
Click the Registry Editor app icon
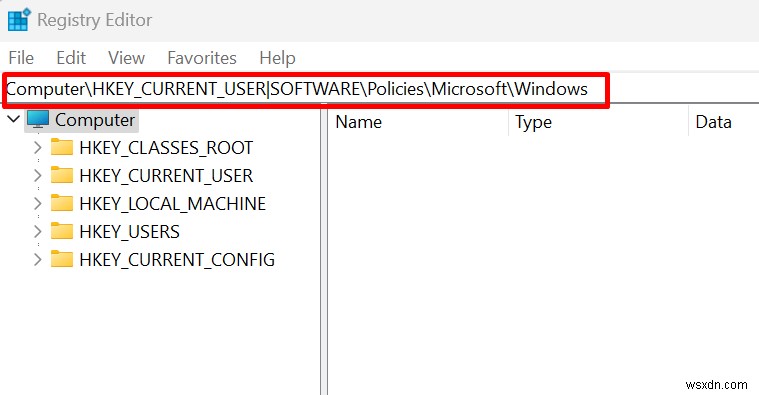click(19, 20)
